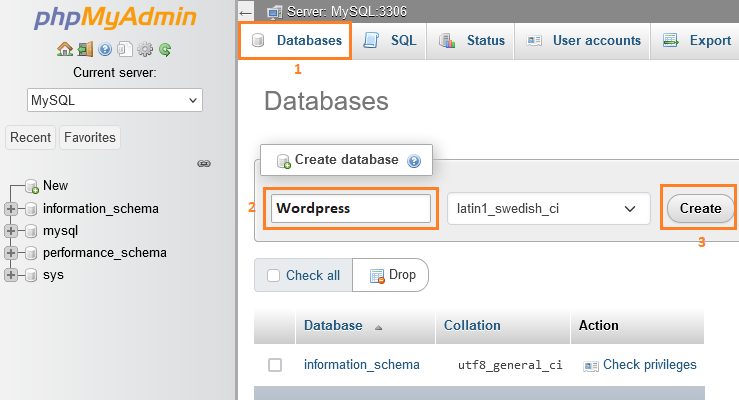
Task: Expand the mysql tree node
Action: [11, 231]
